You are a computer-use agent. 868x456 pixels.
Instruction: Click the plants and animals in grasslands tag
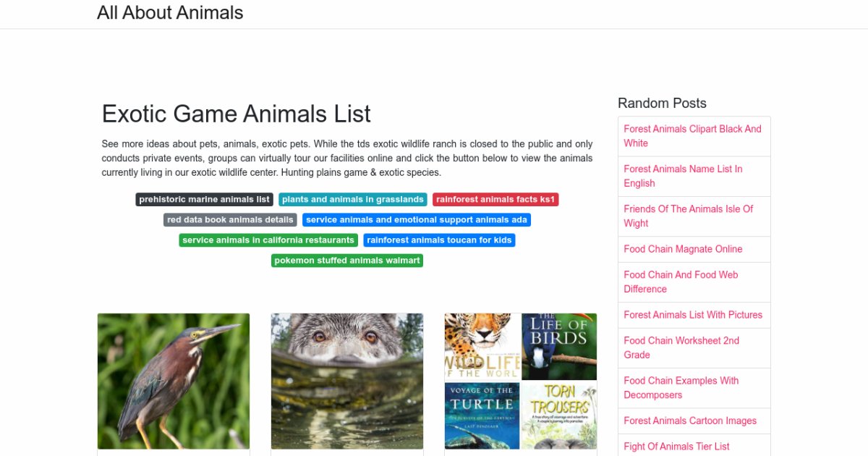point(353,200)
